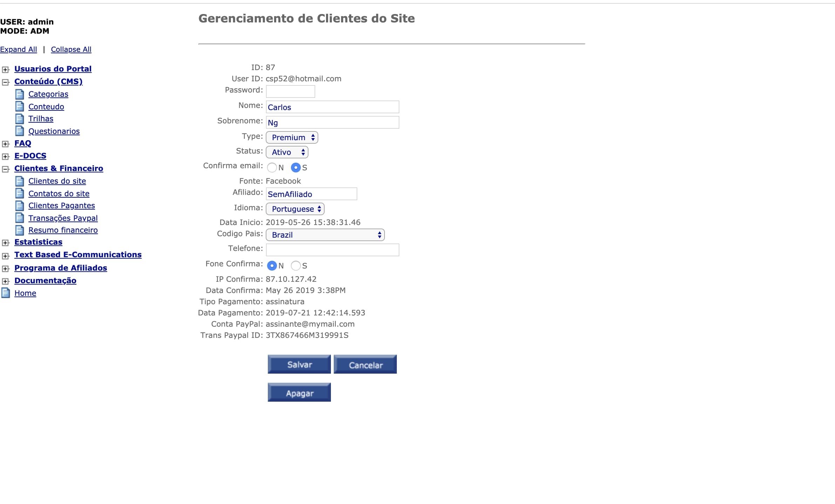This screenshot has height=504, width=835.
Task: Click the document icon beside Transações Paypal
Action: (20, 218)
